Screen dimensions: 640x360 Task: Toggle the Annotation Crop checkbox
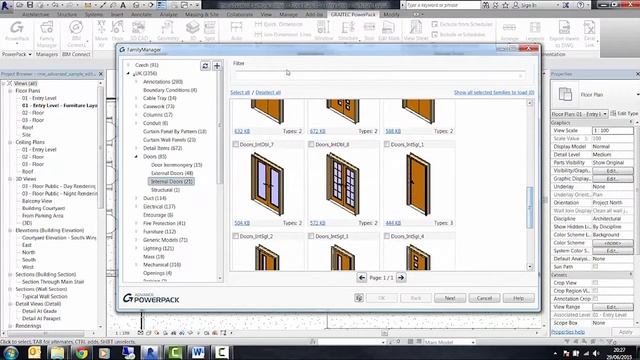(x=595, y=299)
